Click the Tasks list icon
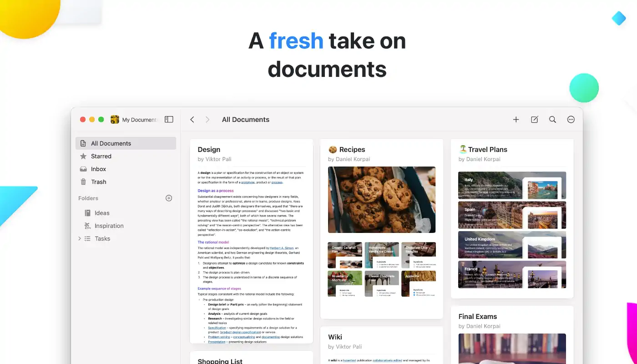 pyautogui.click(x=88, y=238)
